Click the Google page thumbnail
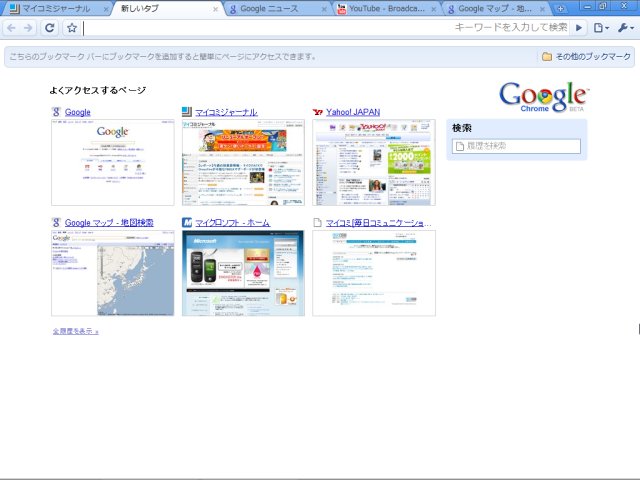640x480 pixels. click(x=113, y=162)
